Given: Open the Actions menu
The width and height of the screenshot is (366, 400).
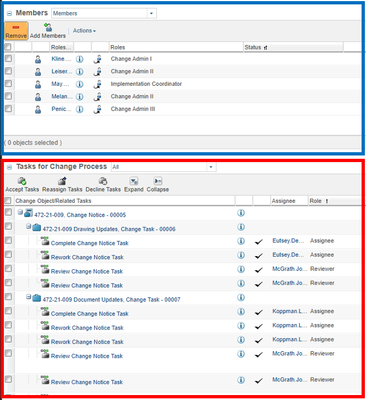Looking at the screenshot, I should pos(84,31).
